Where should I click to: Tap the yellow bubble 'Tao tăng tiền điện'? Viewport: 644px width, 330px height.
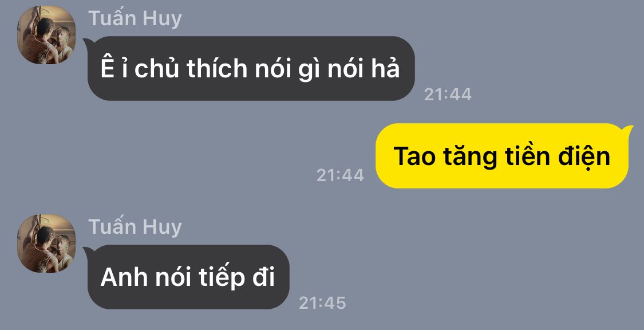coord(504,156)
